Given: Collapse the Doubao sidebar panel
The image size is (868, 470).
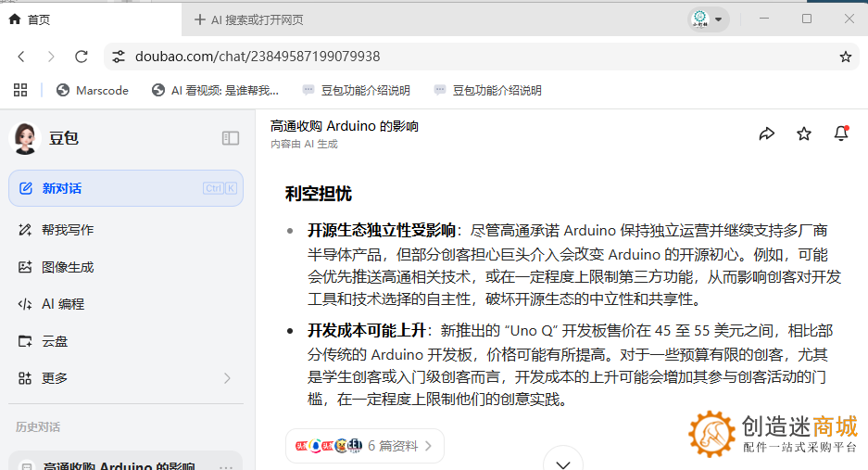Looking at the screenshot, I should click(231, 138).
